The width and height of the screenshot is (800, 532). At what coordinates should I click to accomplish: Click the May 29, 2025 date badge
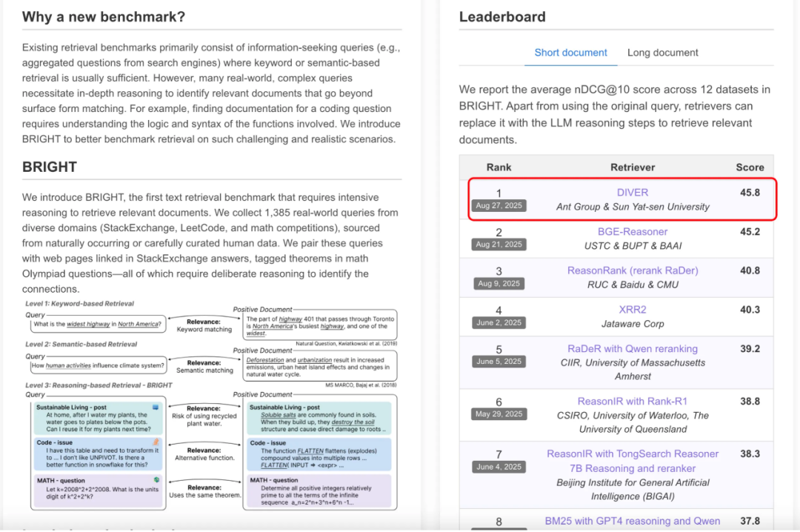(x=499, y=414)
